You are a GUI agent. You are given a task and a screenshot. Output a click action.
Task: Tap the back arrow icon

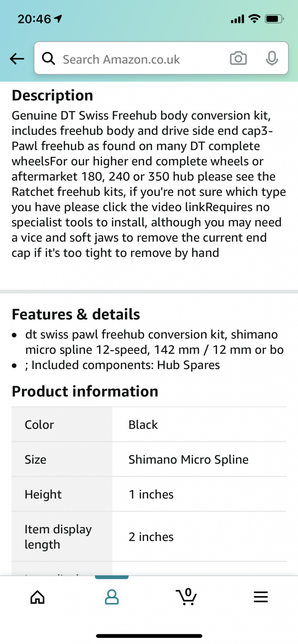(17, 59)
